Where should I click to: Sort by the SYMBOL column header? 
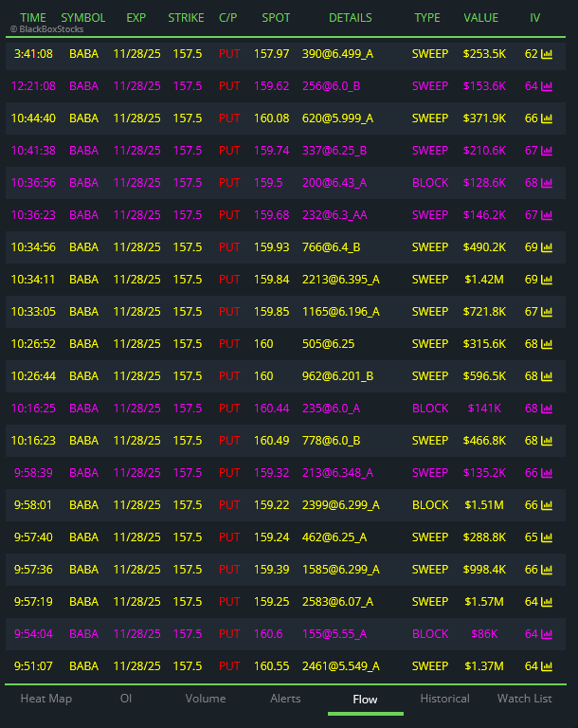pyautogui.click(x=83, y=18)
